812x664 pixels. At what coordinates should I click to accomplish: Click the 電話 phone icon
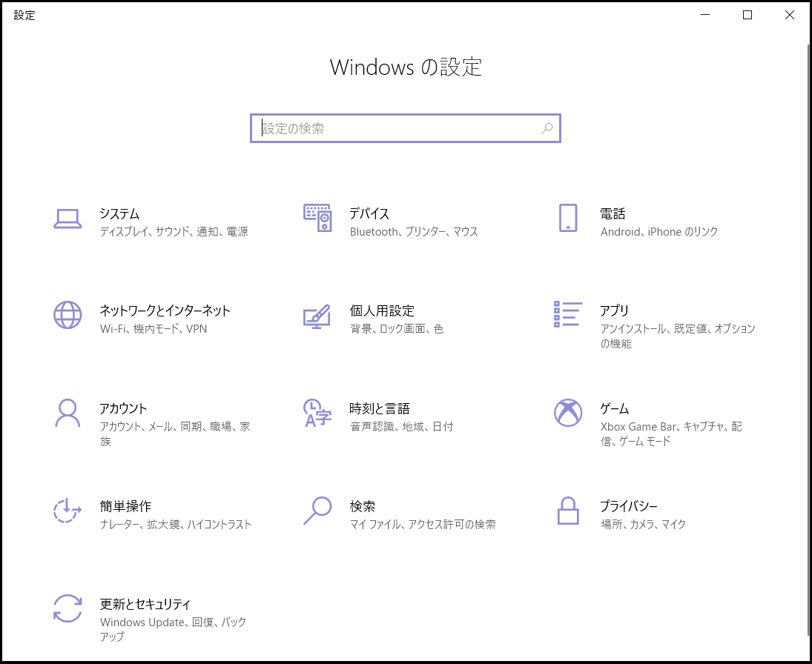[567, 219]
